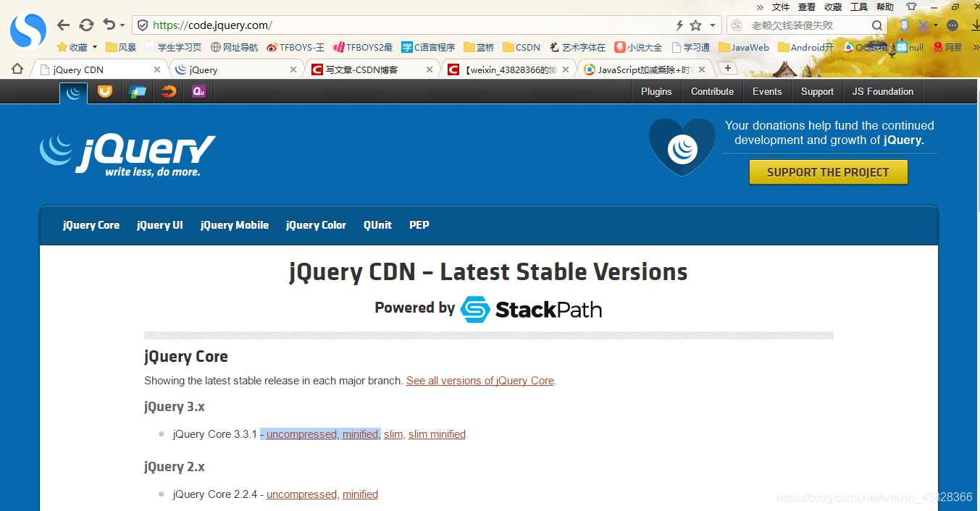Screen dimensions: 980x511
Task: Select the QUnit menu item
Action: (377, 225)
